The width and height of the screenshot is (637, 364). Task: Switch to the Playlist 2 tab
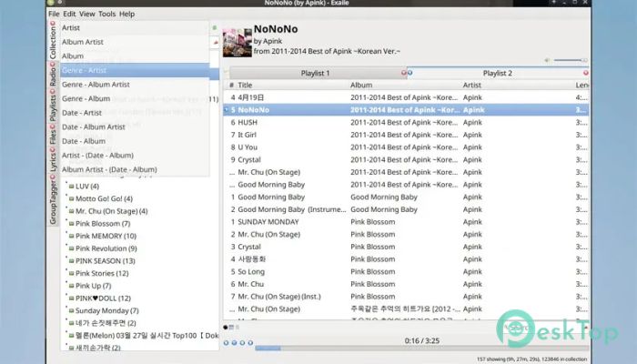(x=497, y=73)
